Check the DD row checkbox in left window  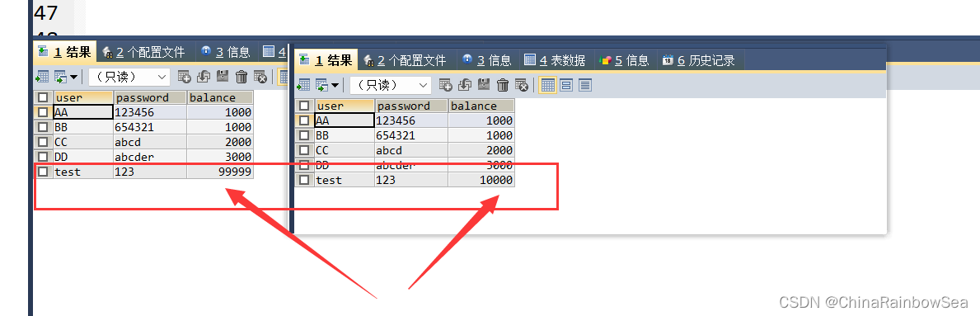click(43, 157)
